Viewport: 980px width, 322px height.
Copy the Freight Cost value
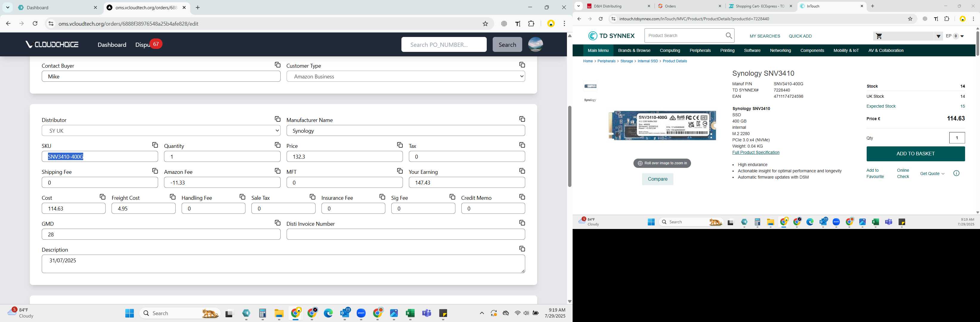pyautogui.click(x=172, y=197)
